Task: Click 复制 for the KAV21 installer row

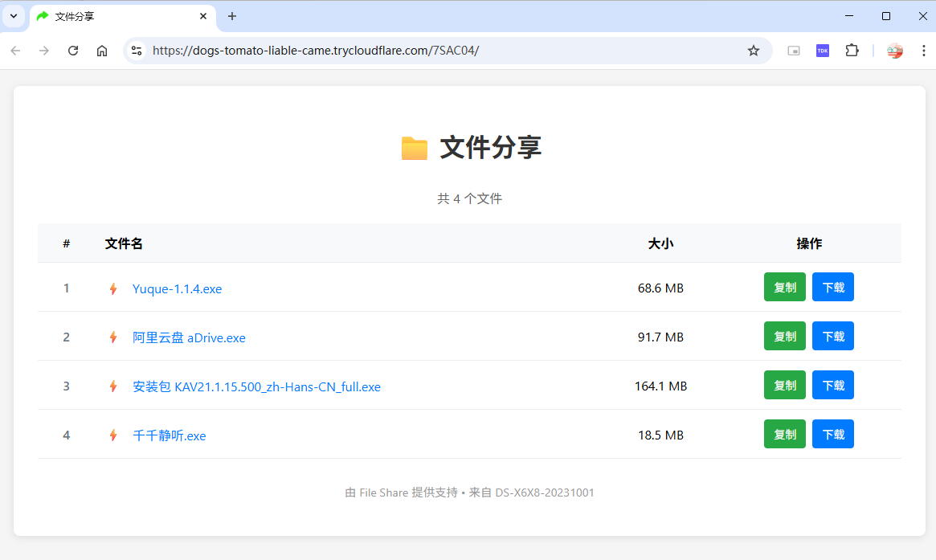Action: pos(784,386)
